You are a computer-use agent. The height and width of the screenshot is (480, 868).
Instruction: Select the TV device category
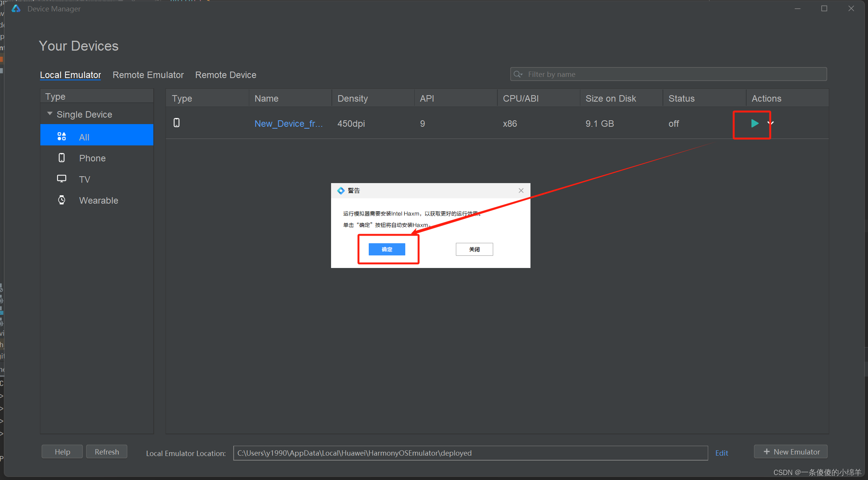[97, 179]
